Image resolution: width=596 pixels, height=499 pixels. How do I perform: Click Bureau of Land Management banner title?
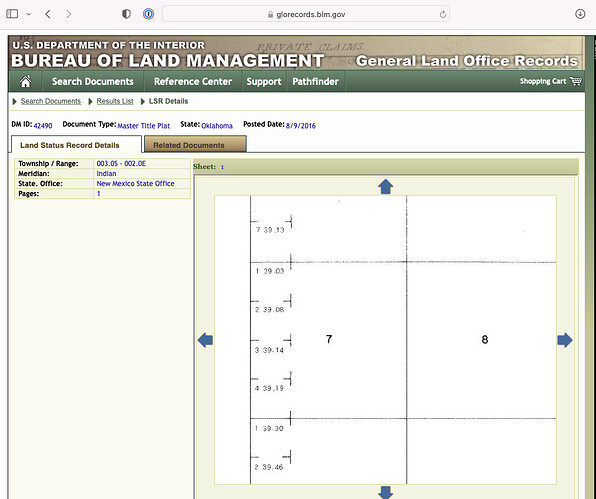coord(168,60)
